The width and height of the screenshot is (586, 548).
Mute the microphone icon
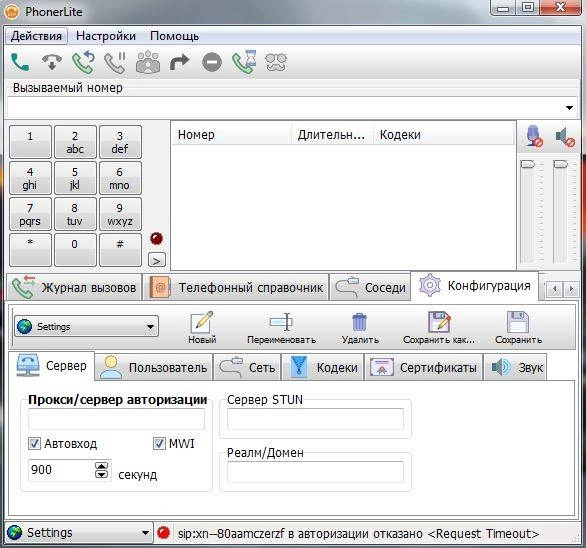[x=534, y=137]
